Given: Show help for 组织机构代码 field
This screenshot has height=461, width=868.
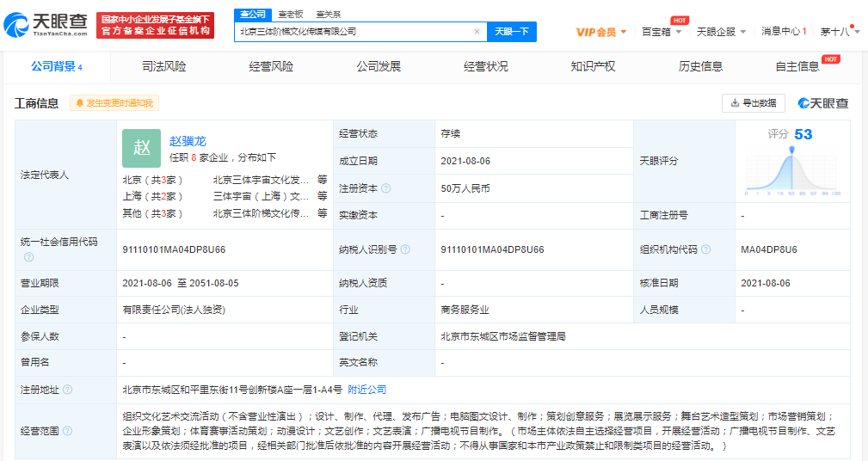Looking at the screenshot, I should pyautogui.click(x=705, y=249).
